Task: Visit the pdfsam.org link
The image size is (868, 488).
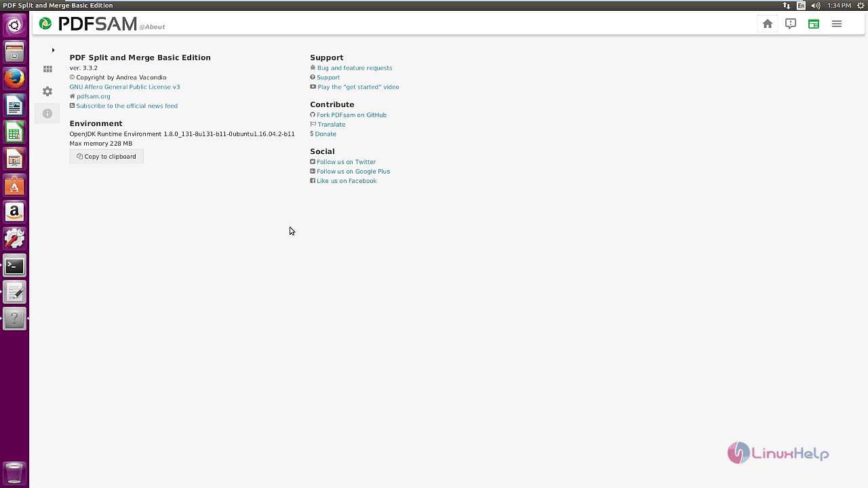Action: 93,96
